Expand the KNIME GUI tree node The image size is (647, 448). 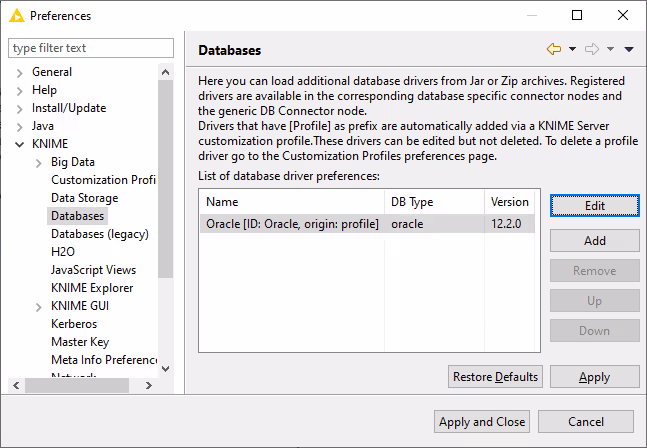[x=38, y=306]
